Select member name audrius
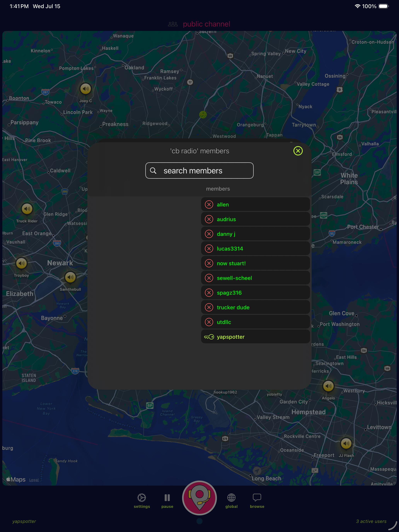This screenshot has width=399, height=532. (x=226, y=219)
